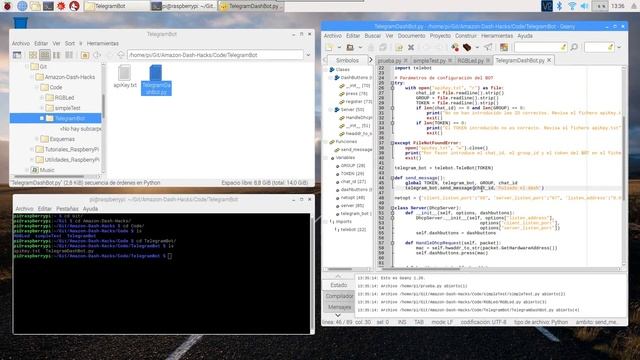Open the terminal launcher in taskbar
Image resolution: width=640 pixels, height=360 pixels.
(x=48, y=6)
